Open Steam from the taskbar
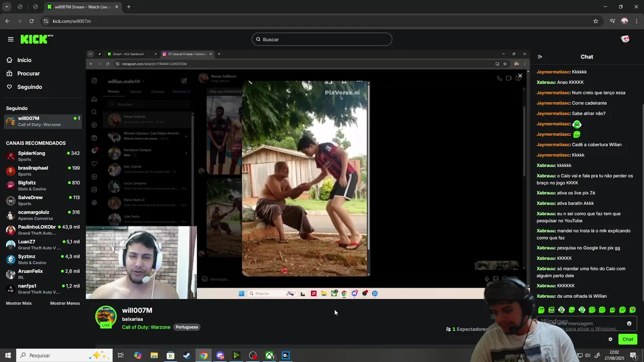 pos(187,355)
